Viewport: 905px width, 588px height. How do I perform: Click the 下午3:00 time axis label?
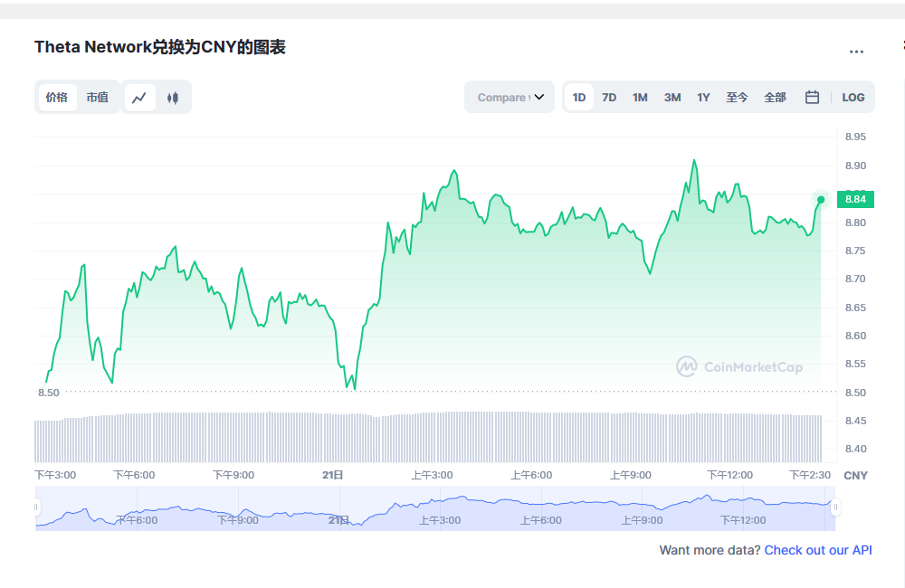tap(55, 475)
